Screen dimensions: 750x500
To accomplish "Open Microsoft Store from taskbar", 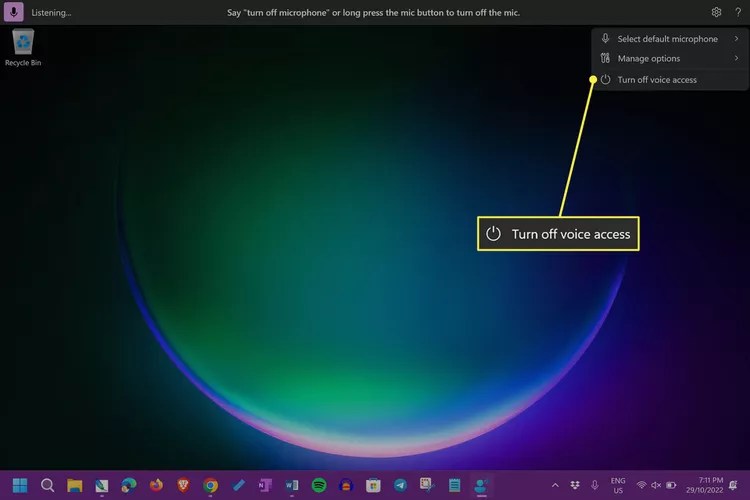I will click(373, 485).
